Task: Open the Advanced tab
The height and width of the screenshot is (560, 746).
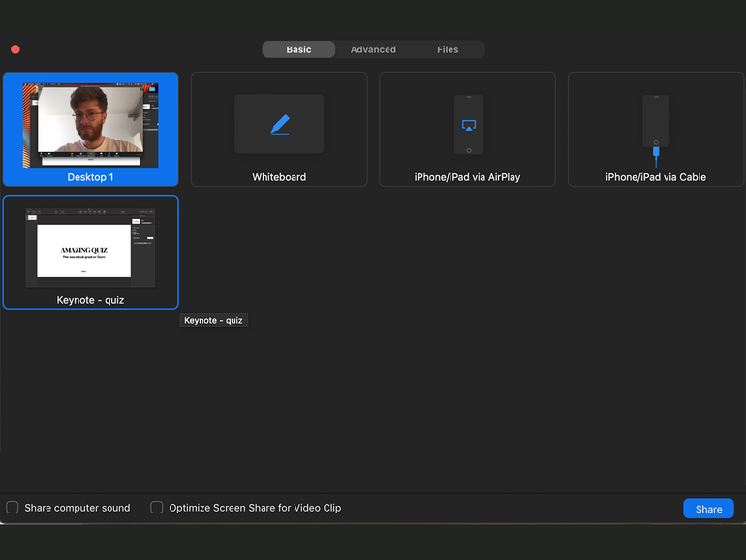Action: 373,49
